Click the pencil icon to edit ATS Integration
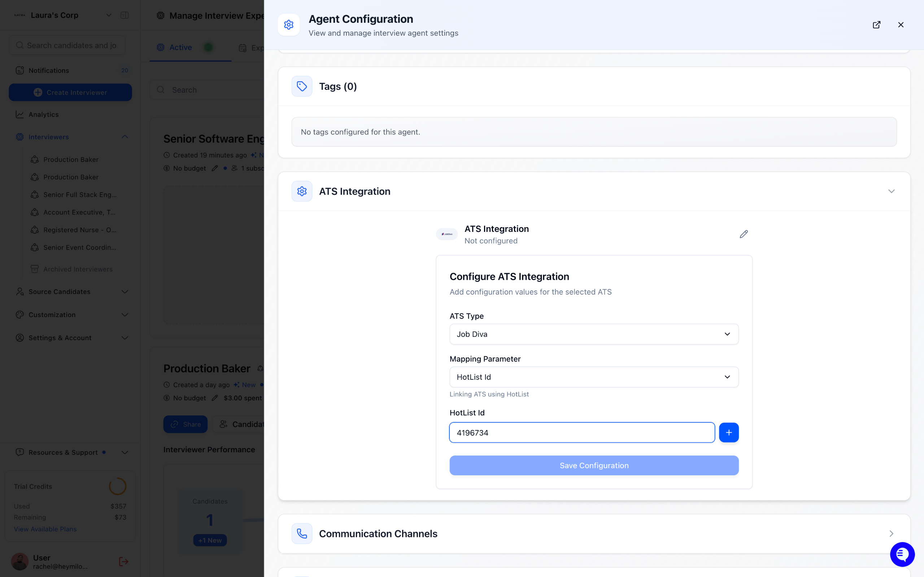 coord(744,234)
